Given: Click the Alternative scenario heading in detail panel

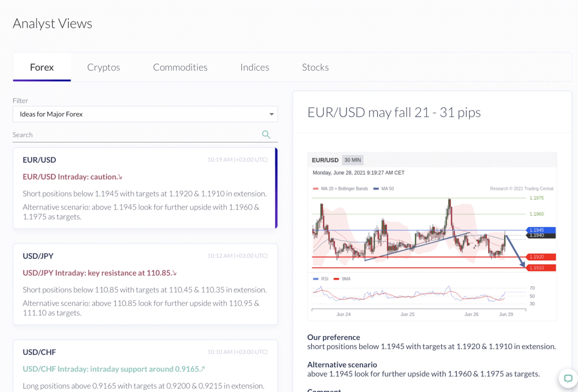Looking at the screenshot, I should [342, 365].
